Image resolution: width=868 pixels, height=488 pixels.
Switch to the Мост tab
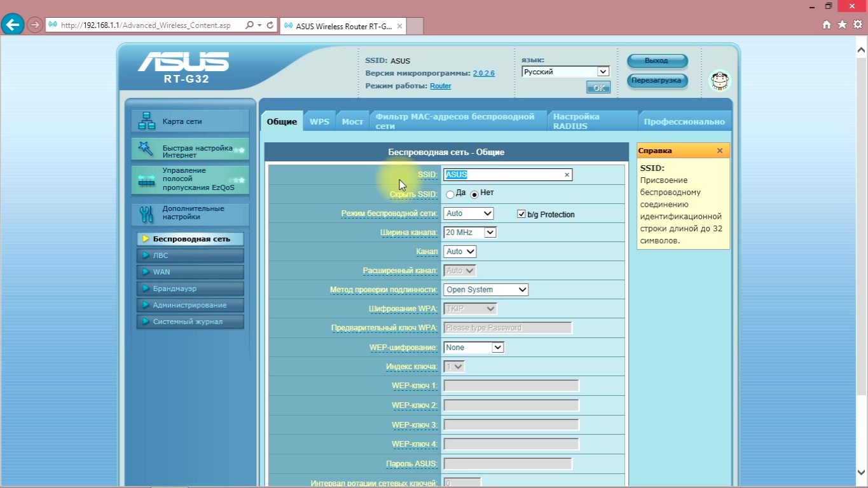352,121
